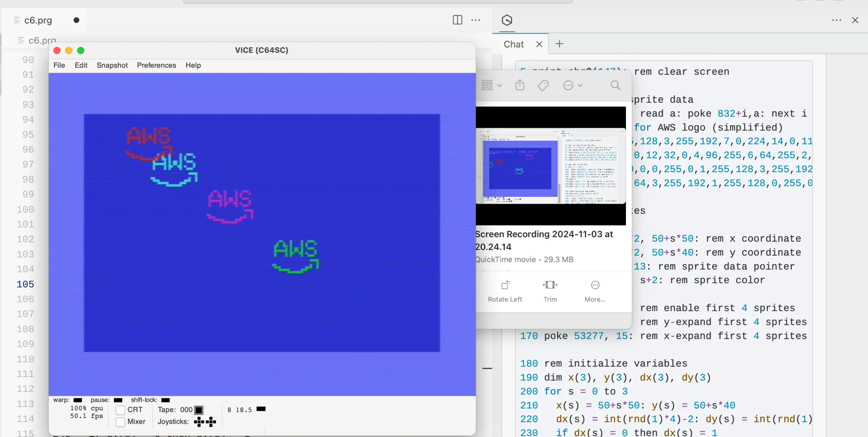Click the pause status indicator

tap(118, 400)
